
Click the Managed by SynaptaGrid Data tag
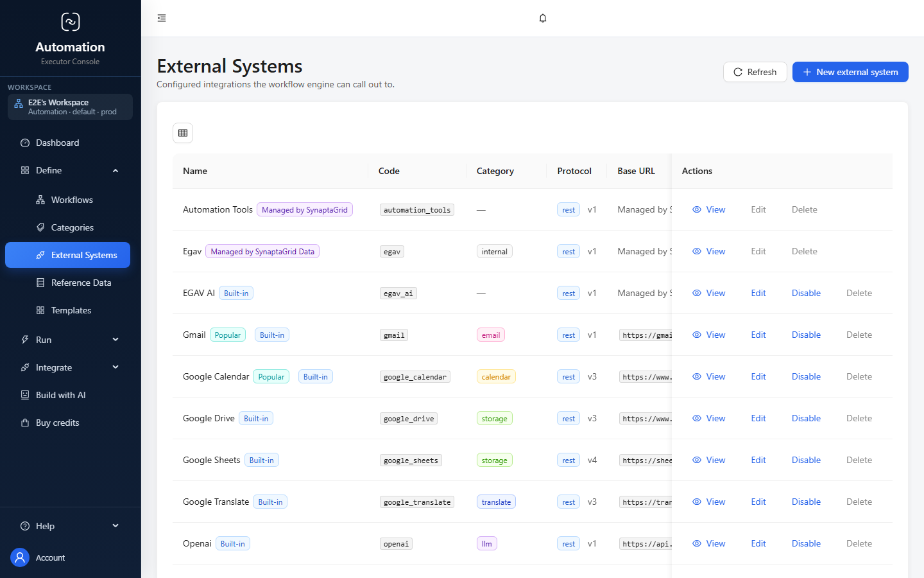(262, 252)
